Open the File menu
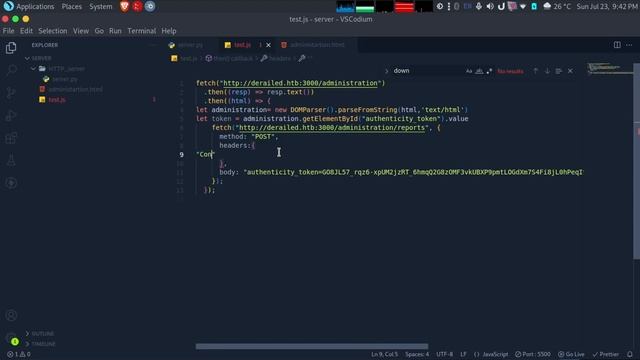This screenshot has height=360, width=640. [x=8, y=31]
